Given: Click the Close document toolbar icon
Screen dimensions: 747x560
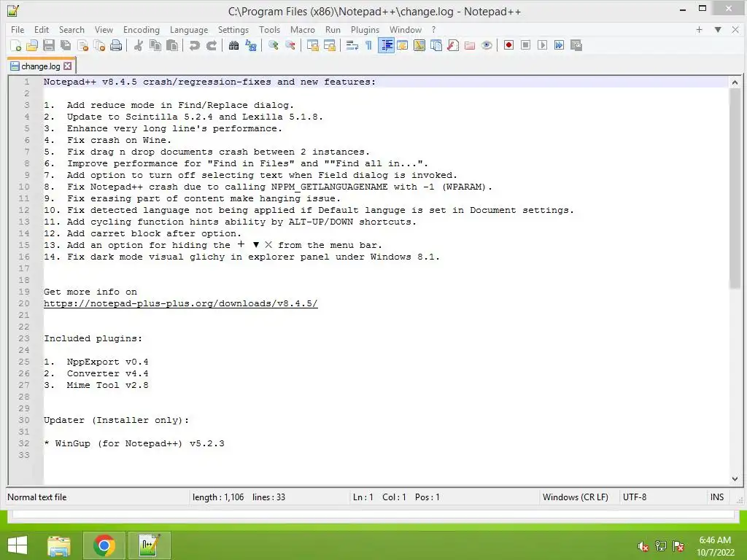Looking at the screenshot, I should (82, 45).
